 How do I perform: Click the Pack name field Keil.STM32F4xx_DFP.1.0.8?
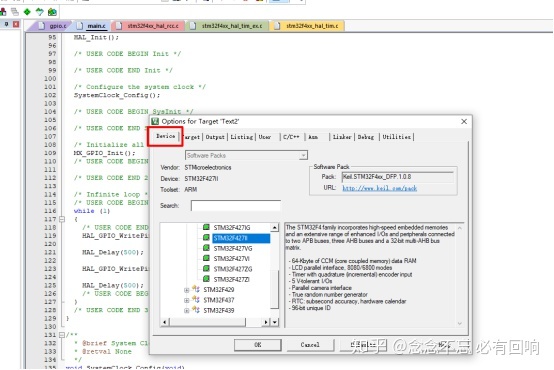pos(398,177)
